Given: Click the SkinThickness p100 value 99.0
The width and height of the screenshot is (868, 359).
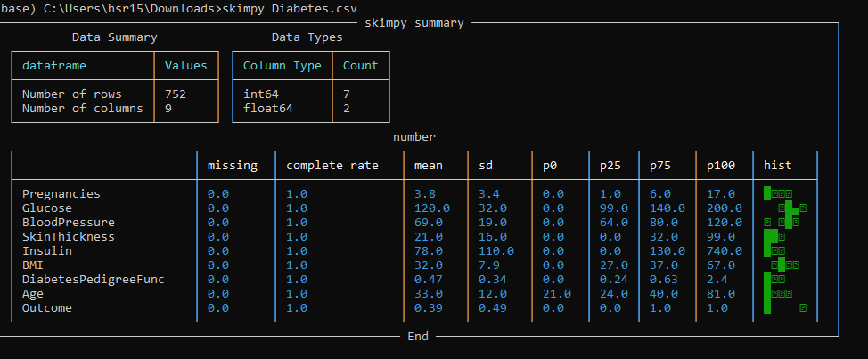Looking at the screenshot, I should [x=721, y=237].
